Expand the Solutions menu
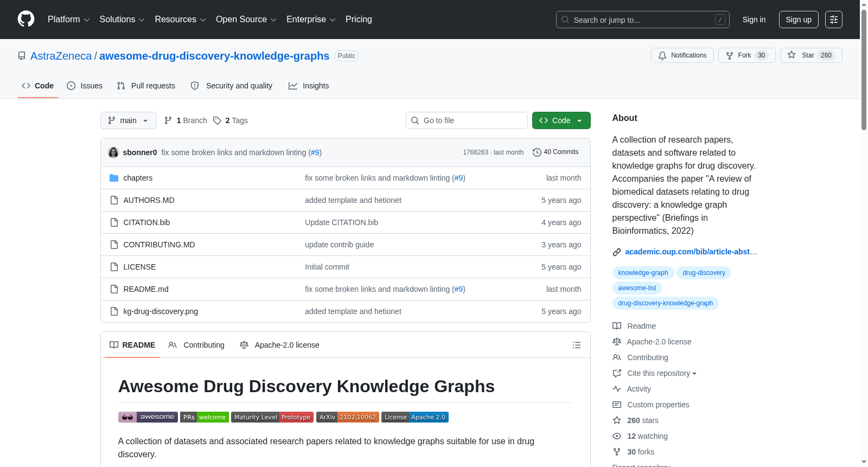868x467 pixels. tap(122, 20)
